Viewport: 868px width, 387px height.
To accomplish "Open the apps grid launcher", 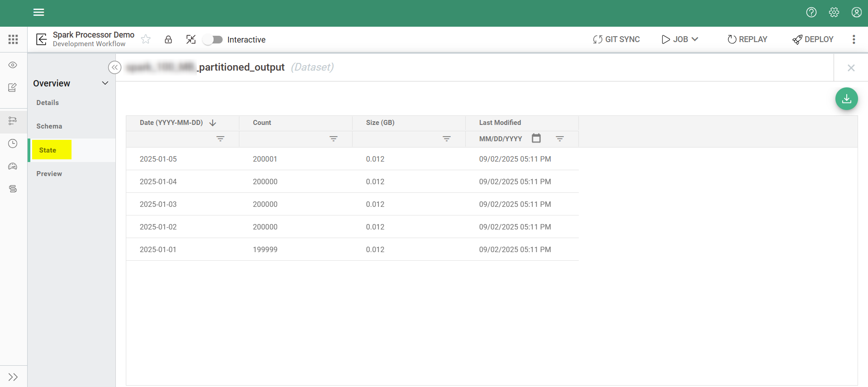I will (13, 39).
